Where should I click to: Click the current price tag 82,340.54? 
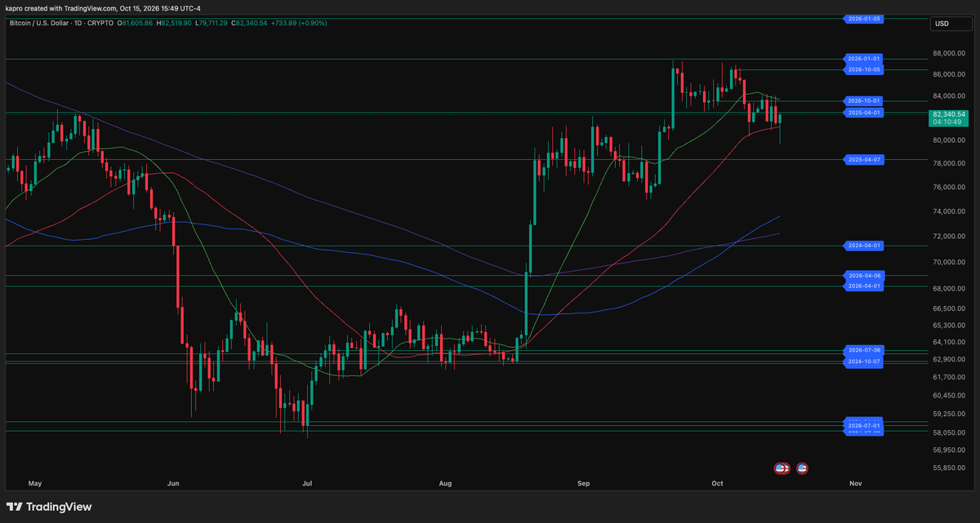tap(948, 115)
